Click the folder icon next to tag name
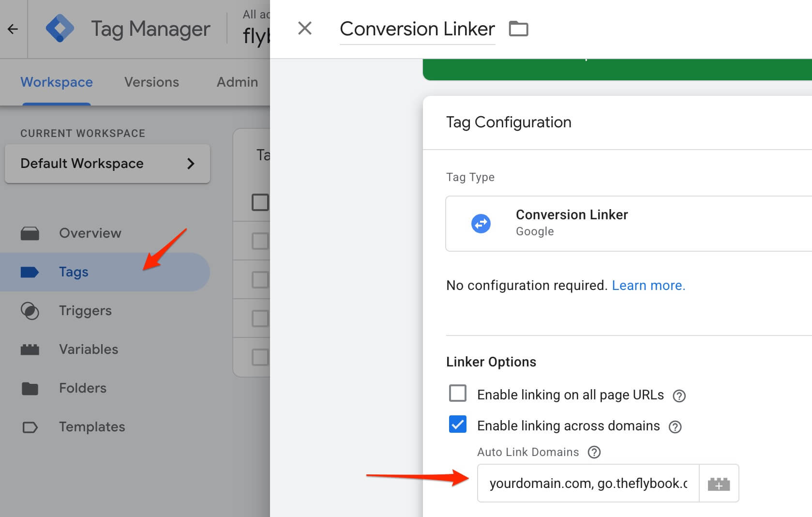812x517 pixels. [518, 29]
